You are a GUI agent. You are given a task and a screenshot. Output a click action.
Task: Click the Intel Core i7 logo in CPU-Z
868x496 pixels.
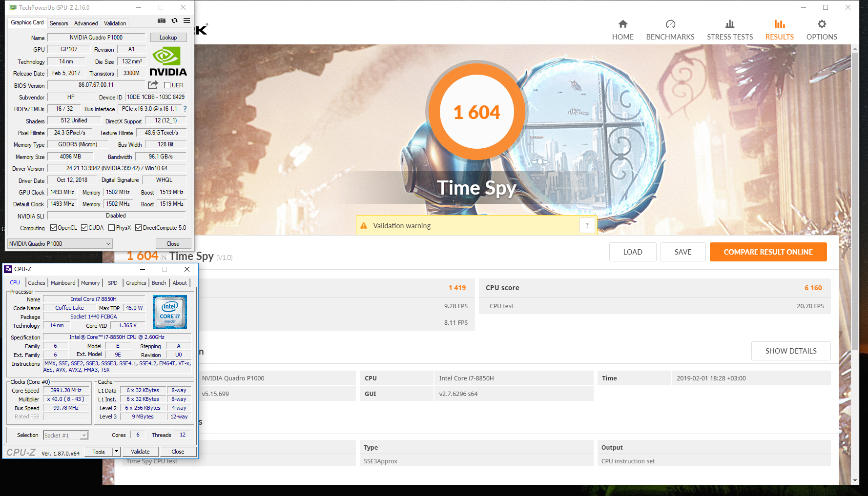[x=170, y=312]
